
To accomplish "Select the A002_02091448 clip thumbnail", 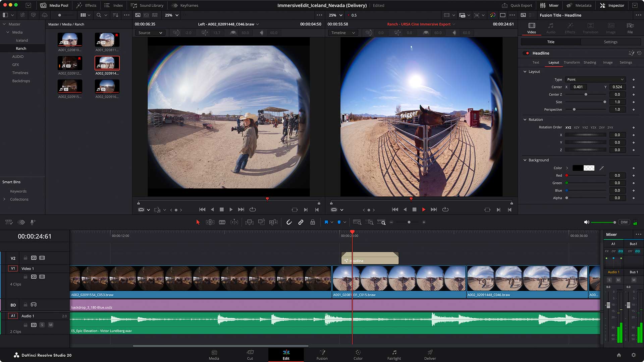I will click(107, 63).
